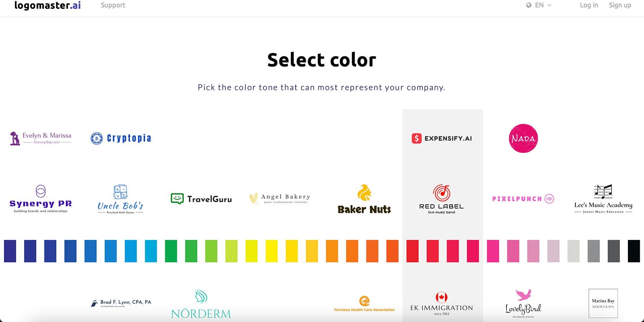This screenshot has height=322, width=644.
Task: Go to the logomaster.ai home logo
Action: (48, 5)
